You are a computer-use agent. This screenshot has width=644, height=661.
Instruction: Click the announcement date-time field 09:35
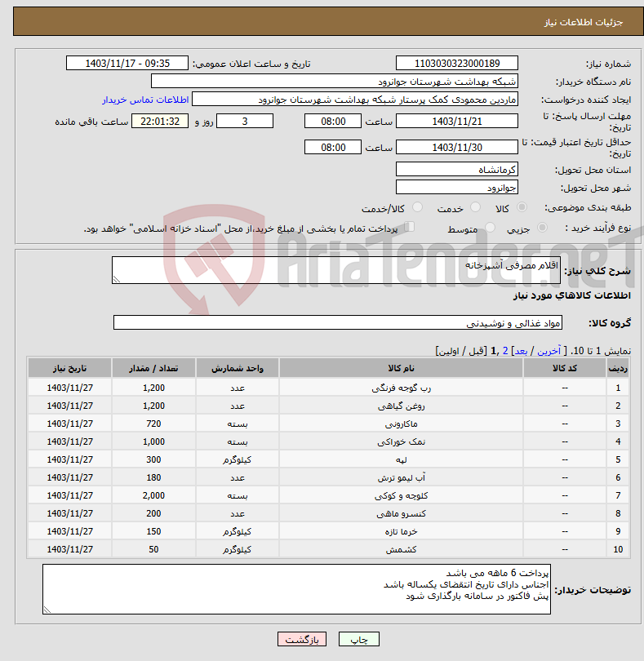click(x=127, y=63)
